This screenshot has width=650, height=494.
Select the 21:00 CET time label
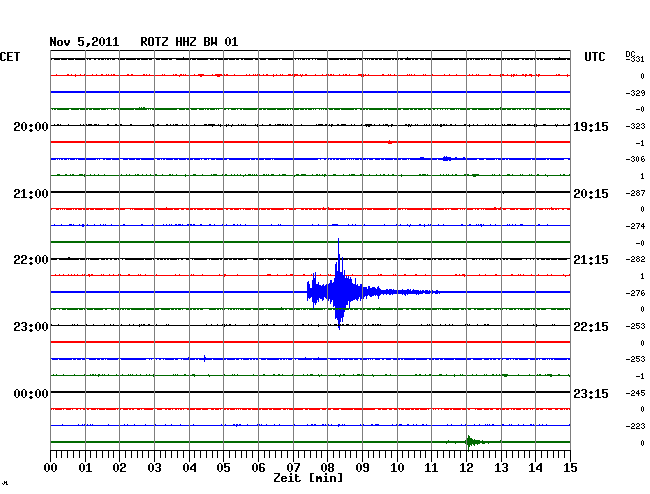[31, 194]
